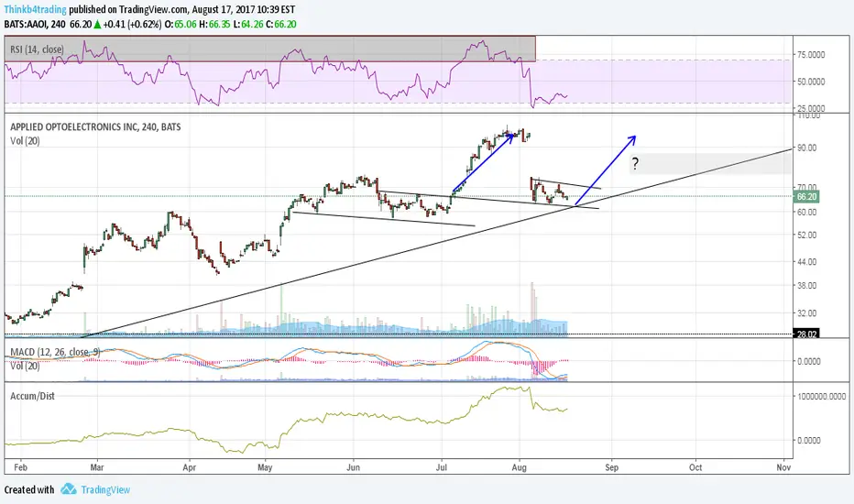Image resolution: width=854 pixels, height=504 pixels.
Task: Click the 1000000.0000 Accum/Dist axis label
Action: click(821, 397)
